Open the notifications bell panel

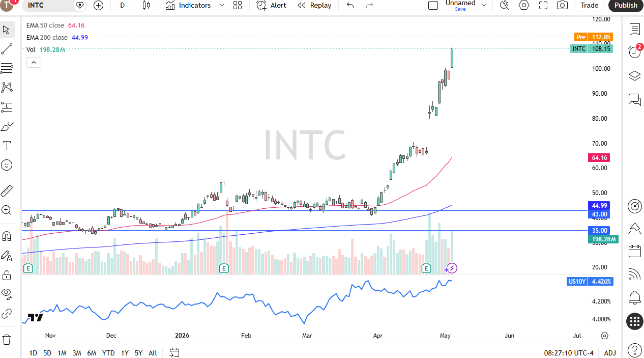[634, 297]
